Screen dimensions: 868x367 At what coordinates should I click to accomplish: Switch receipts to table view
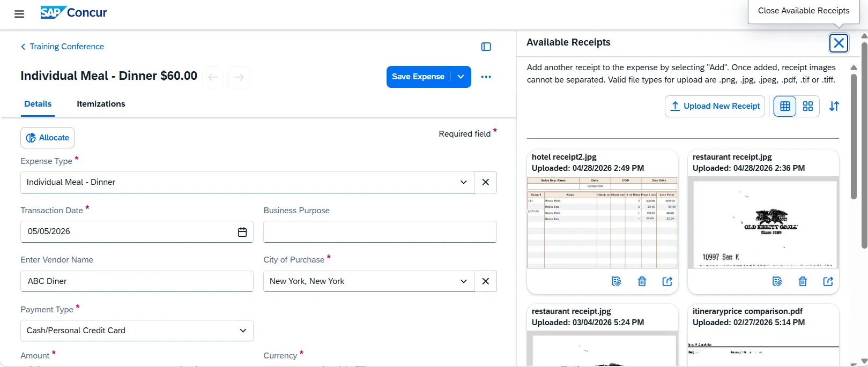(x=785, y=106)
